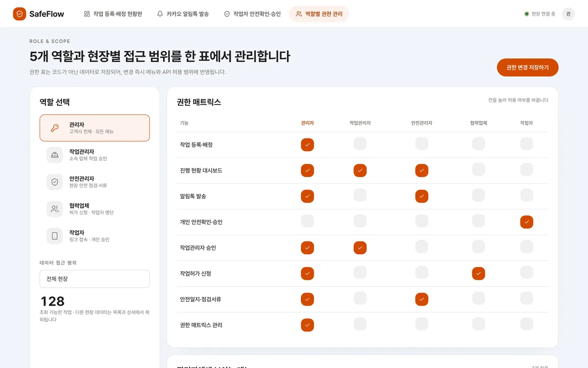Select the 작업자 role card
The width and height of the screenshot is (588, 368).
(95, 236)
